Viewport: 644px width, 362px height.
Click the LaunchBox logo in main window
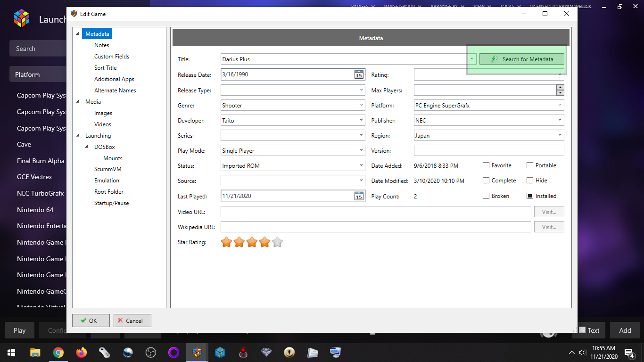tap(21, 19)
